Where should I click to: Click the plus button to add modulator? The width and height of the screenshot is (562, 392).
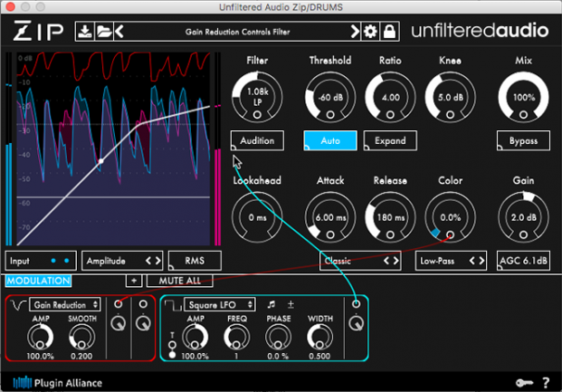(132, 281)
